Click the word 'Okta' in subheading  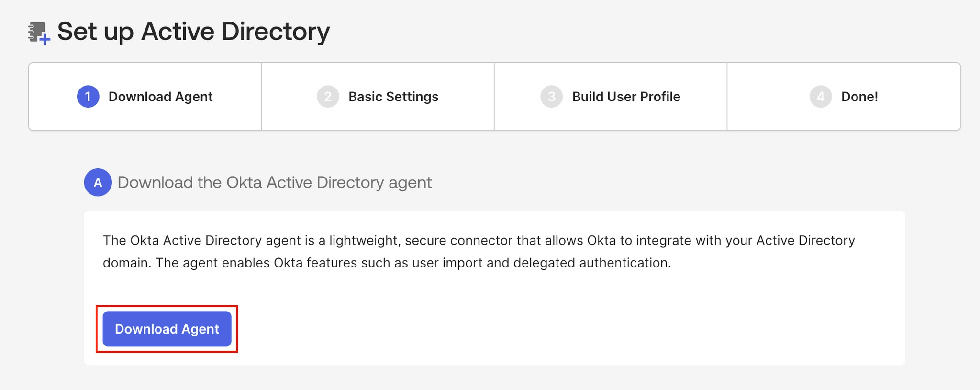pos(244,182)
